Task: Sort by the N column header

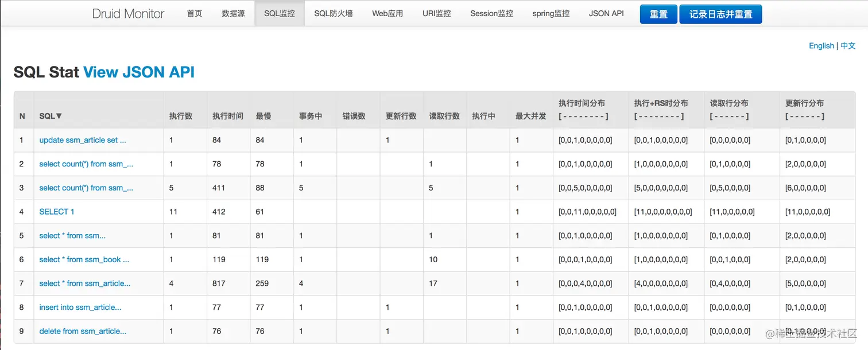Action: click(22, 116)
